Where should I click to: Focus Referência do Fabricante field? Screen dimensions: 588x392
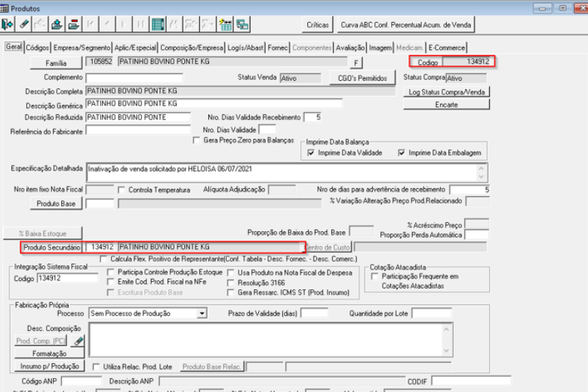coord(138,130)
